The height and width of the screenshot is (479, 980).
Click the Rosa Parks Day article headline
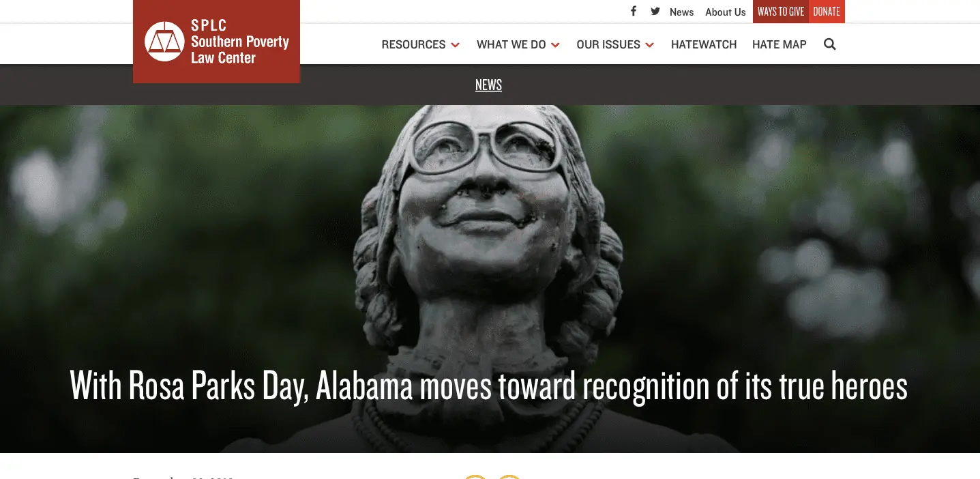(488, 386)
